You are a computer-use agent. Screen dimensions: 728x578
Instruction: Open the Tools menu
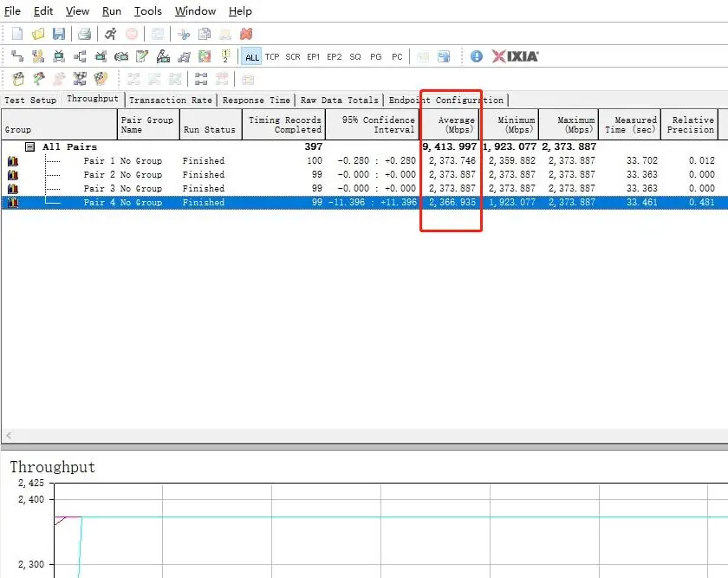(x=148, y=11)
